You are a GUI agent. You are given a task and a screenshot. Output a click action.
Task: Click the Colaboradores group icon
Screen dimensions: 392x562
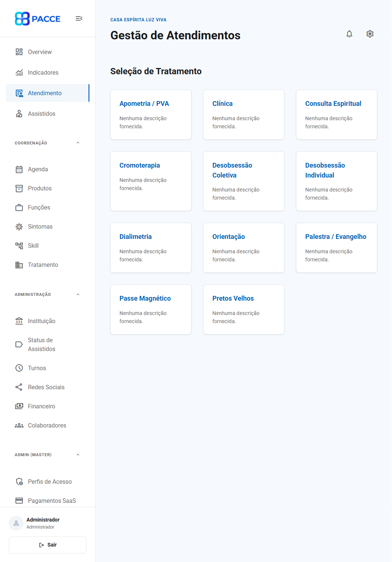(19, 425)
